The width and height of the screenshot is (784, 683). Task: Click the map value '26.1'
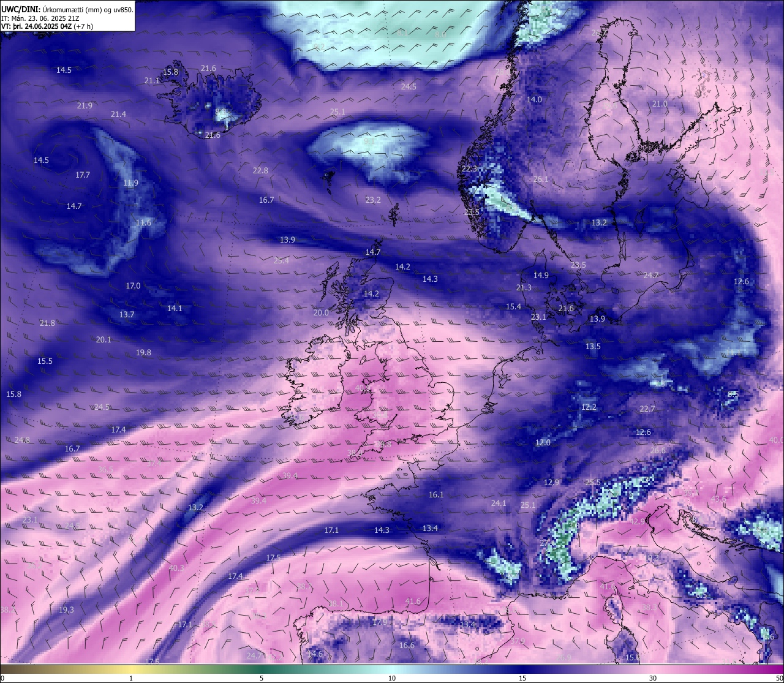[541, 180]
